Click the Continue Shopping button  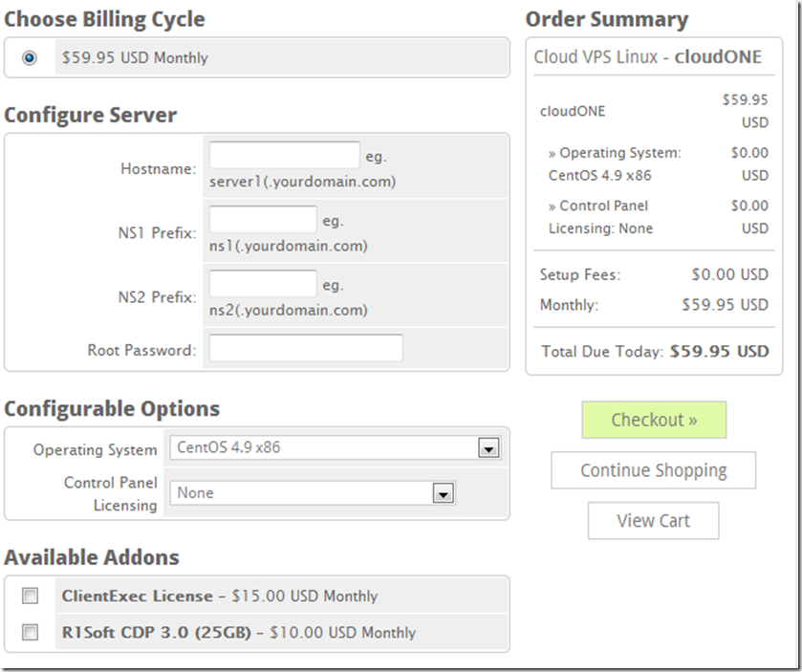[x=653, y=470]
